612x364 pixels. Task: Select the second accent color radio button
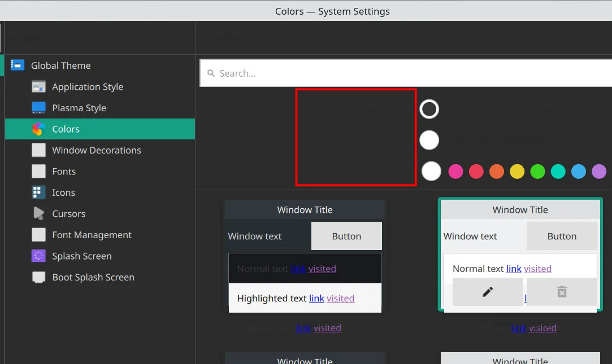pyautogui.click(x=429, y=141)
